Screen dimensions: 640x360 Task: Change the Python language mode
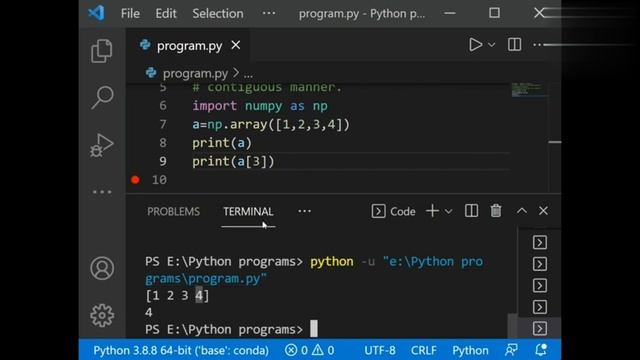click(470, 350)
